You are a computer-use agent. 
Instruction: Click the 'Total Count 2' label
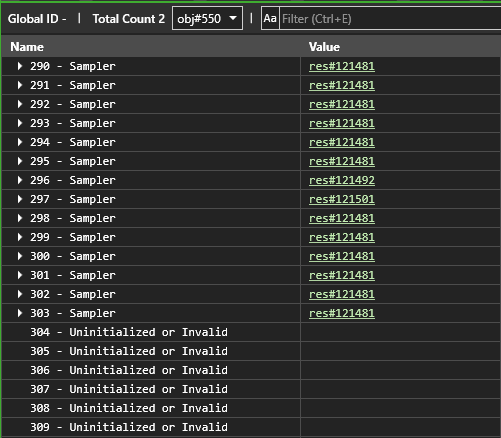129,19
